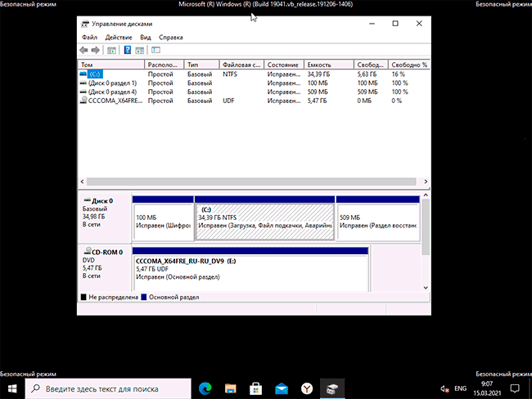Click the disk pane scroll up arrow
Screen dimensions: 532x399
[x=426, y=195]
